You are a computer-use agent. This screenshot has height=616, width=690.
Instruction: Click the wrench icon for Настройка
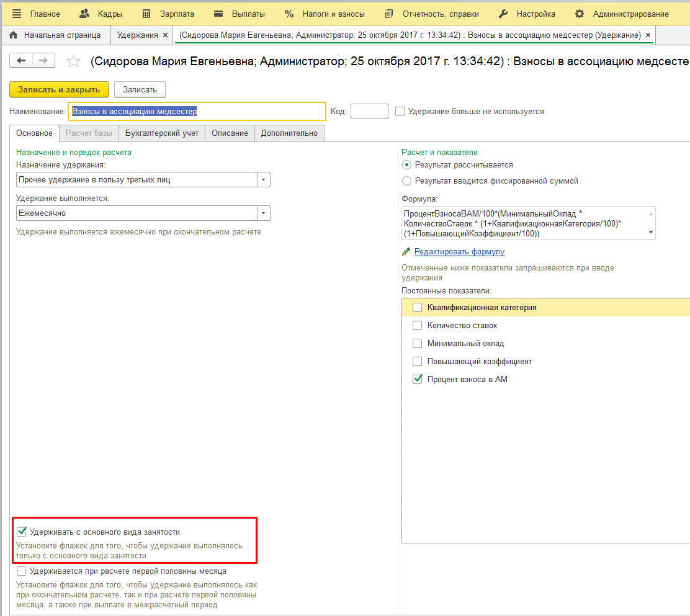[504, 14]
